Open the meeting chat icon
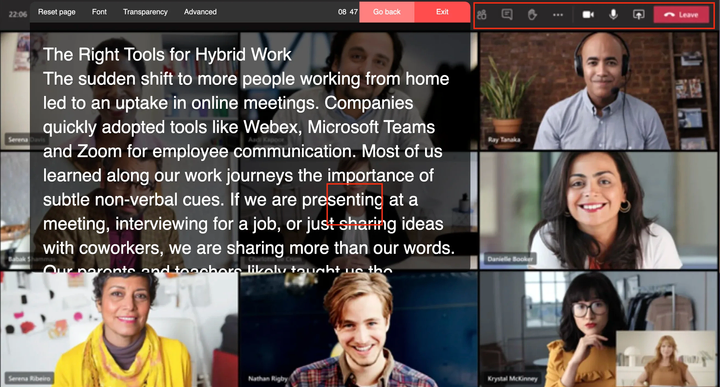 [x=507, y=15]
